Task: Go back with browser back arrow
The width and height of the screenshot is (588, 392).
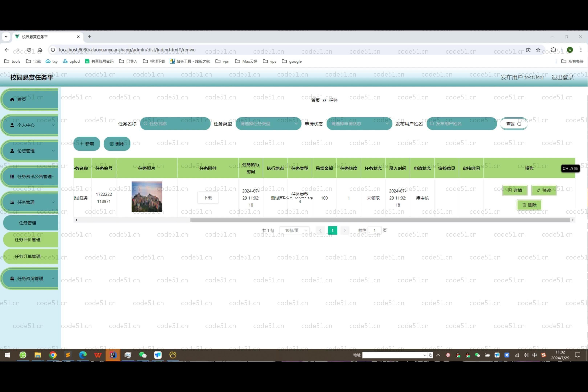Action: click(x=7, y=50)
